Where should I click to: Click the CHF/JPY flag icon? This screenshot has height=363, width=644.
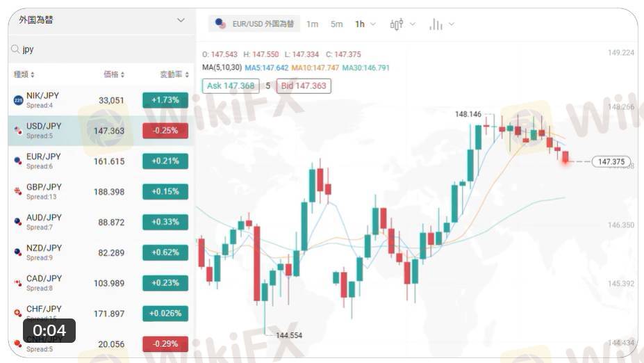(x=17, y=313)
